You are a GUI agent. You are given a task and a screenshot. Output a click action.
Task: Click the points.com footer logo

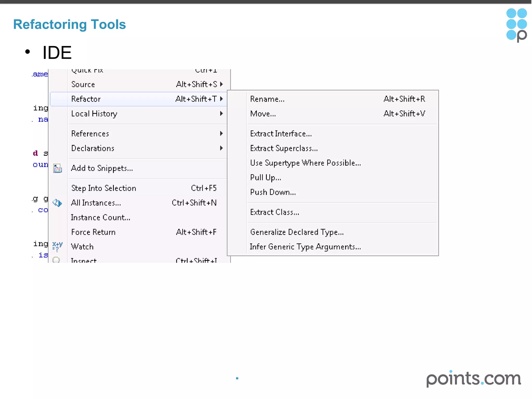pos(473,379)
